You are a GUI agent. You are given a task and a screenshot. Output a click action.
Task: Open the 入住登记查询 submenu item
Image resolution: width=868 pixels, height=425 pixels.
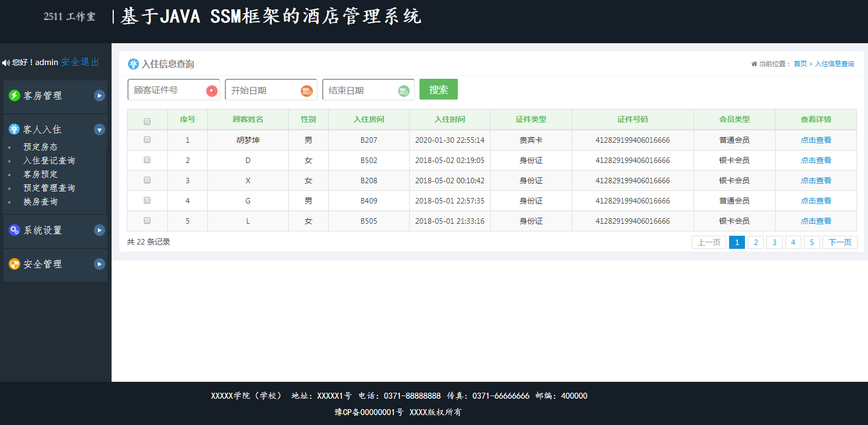(49, 161)
